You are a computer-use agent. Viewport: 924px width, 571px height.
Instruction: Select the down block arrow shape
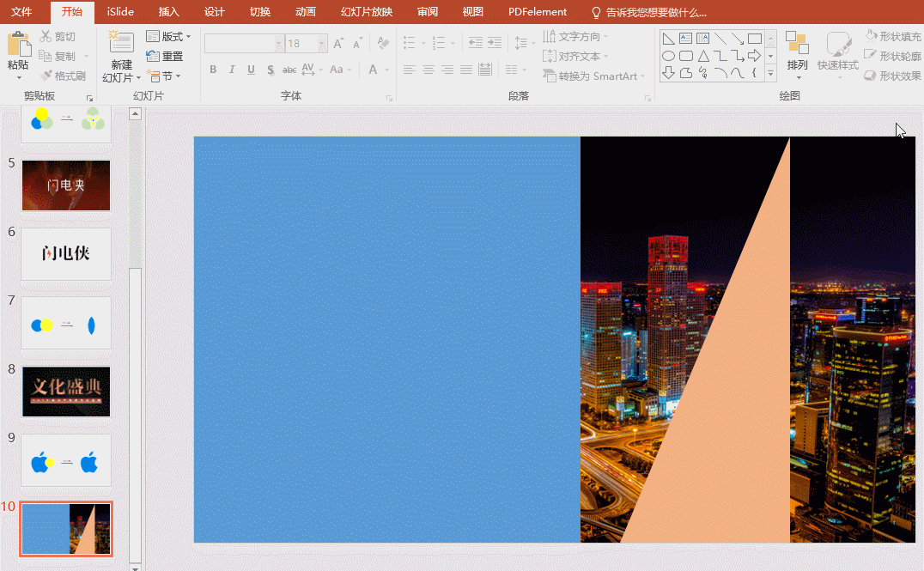coord(668,72)
